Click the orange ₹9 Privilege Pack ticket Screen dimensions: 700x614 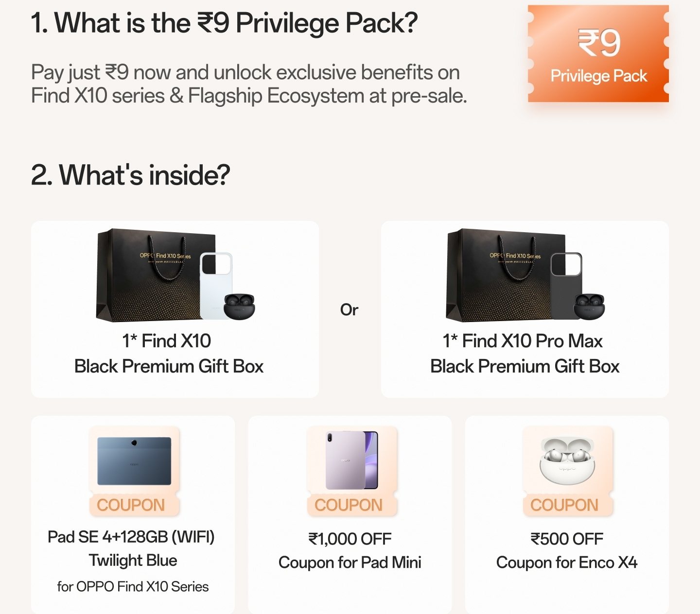tap(598, 53)
